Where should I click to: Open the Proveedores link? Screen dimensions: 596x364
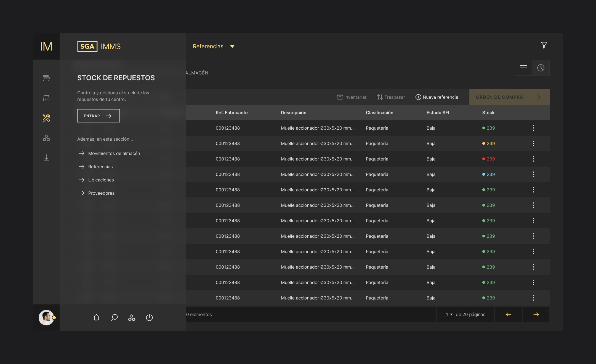tap(96, 193)
